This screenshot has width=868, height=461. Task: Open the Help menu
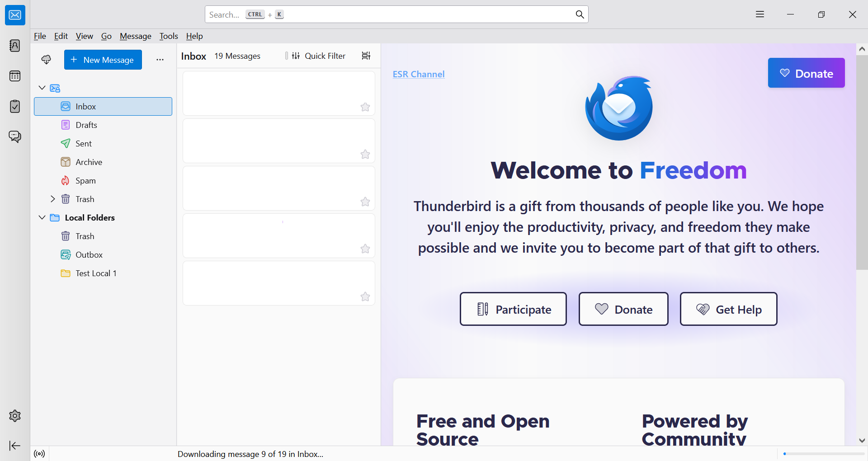(x=194, y=36)
